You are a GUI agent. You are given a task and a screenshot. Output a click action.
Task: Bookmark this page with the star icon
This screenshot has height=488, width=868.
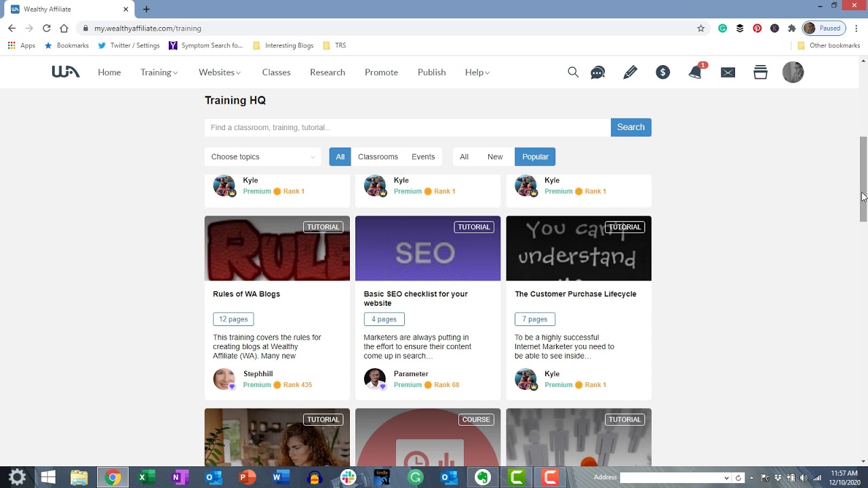(x=701, y=28)
